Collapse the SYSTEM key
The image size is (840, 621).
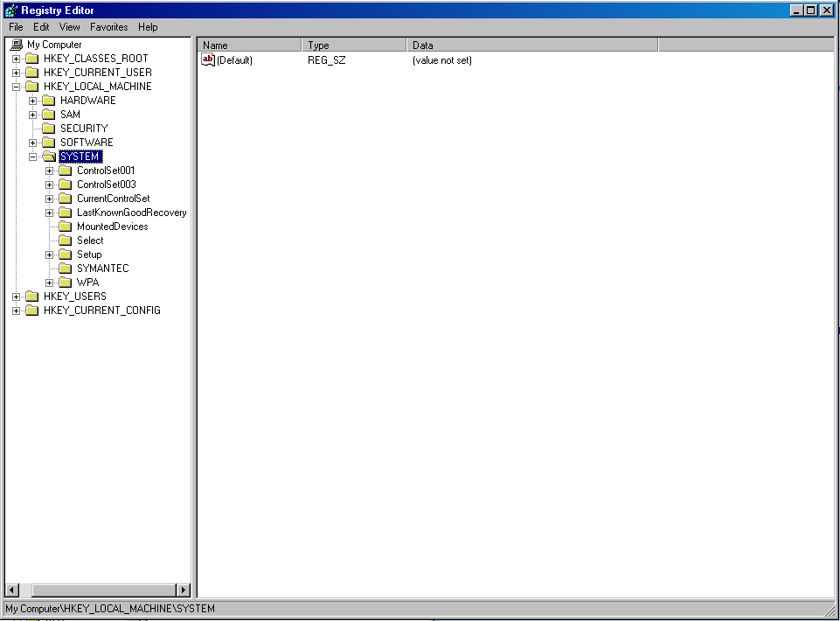32,157
